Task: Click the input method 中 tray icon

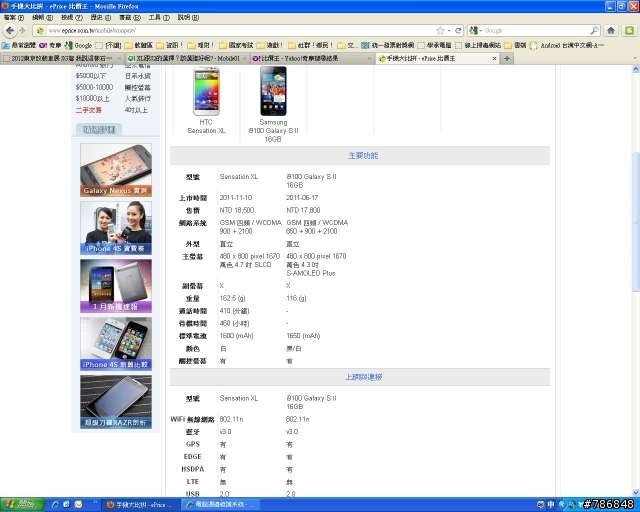Action: point(551,505)
